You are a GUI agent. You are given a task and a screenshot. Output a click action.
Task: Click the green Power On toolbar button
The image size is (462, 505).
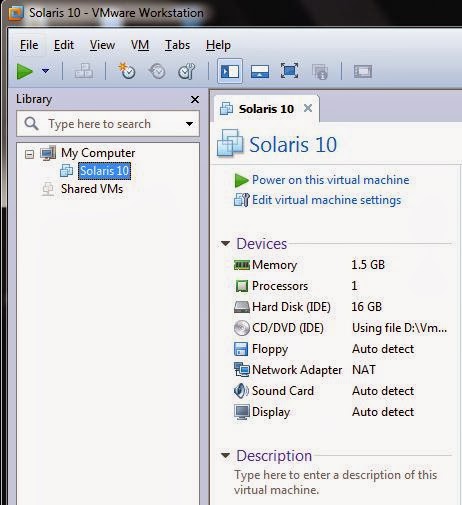25,71
